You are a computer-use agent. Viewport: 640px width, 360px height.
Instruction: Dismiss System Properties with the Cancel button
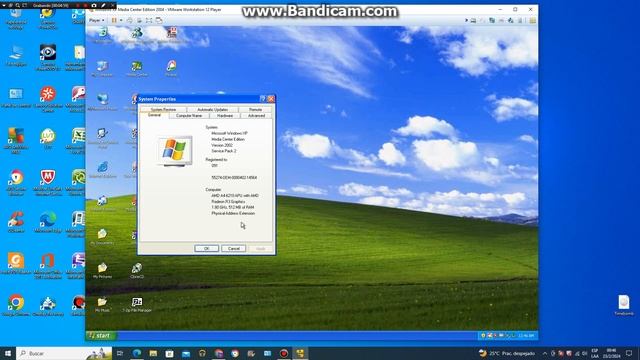click(233, 248)
